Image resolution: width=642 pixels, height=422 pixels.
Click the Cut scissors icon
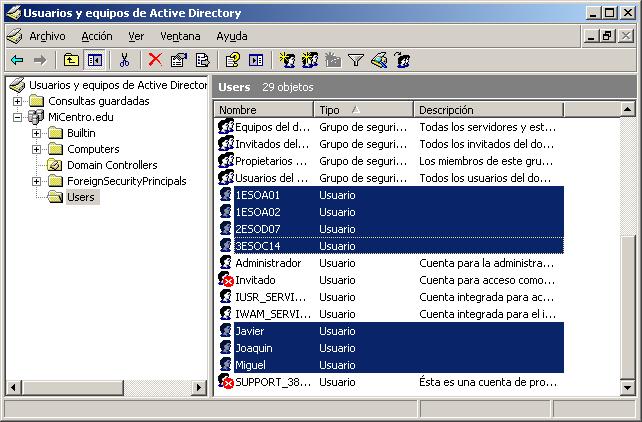point(125,61)
